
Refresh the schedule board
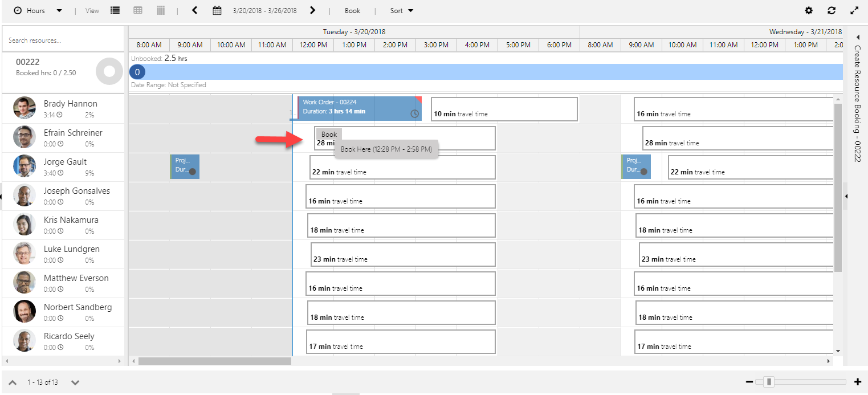click(832, 10)
